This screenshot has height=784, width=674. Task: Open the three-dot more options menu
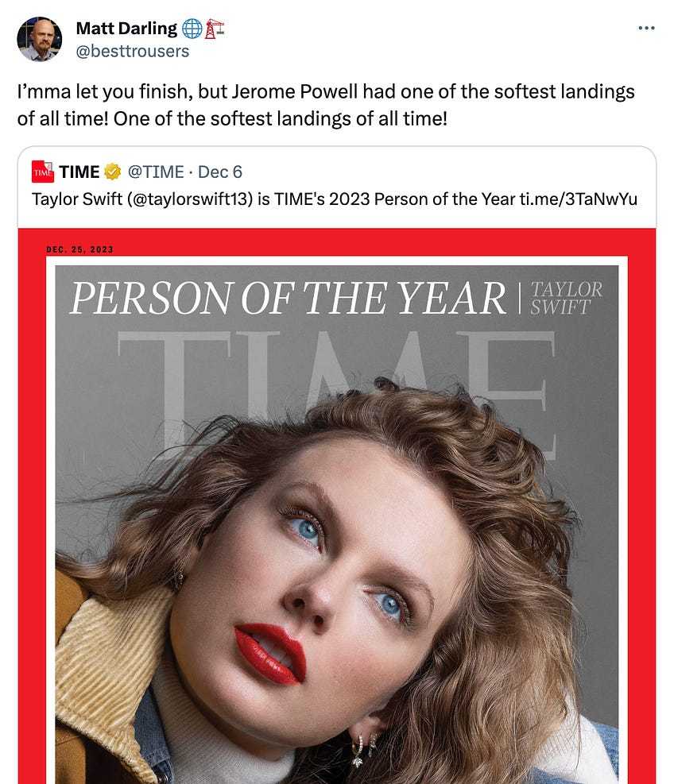tap(646, 28)
